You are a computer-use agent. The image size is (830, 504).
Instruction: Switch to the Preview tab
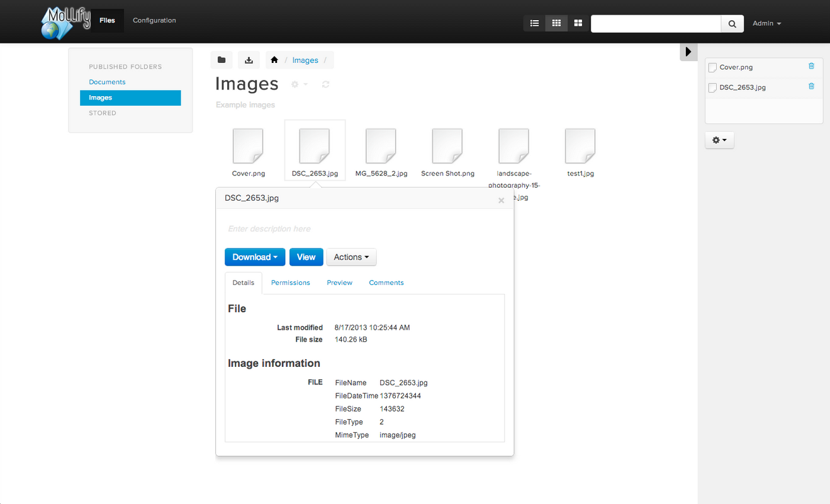tap(340, 283)
